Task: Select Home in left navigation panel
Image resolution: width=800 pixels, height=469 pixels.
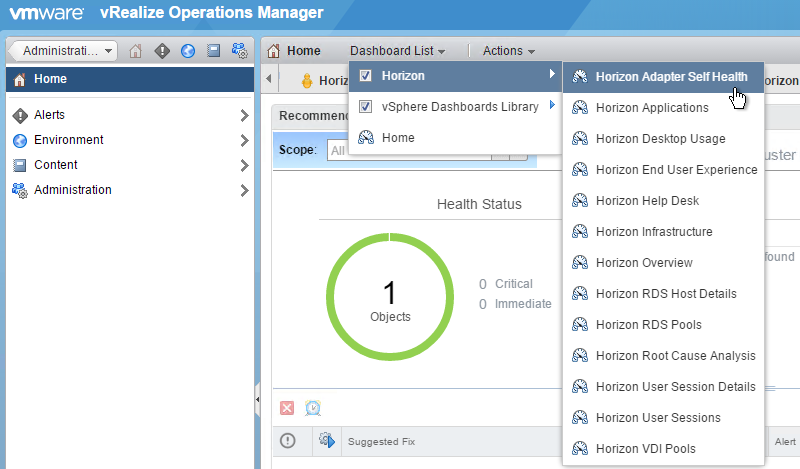Action: click(x=130, y=79)
